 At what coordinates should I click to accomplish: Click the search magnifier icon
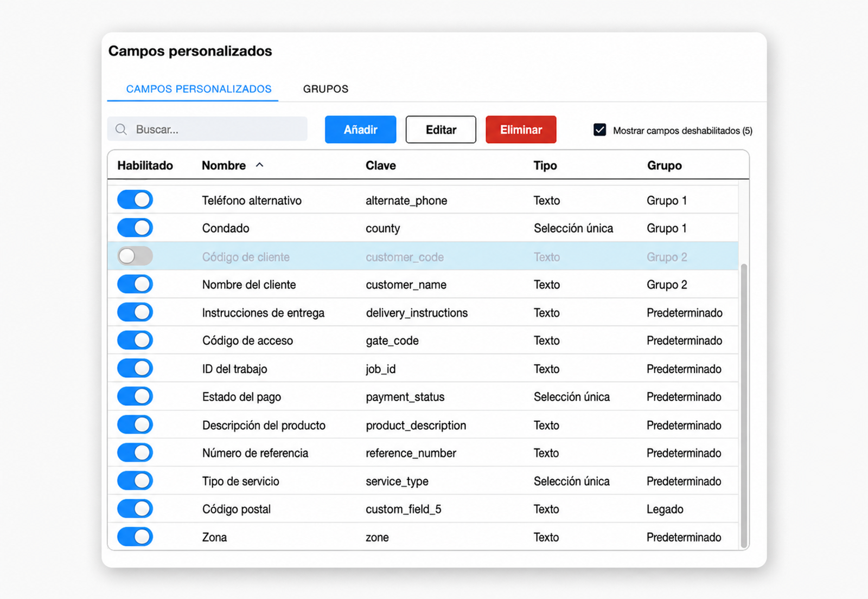(x=121, y=130)
